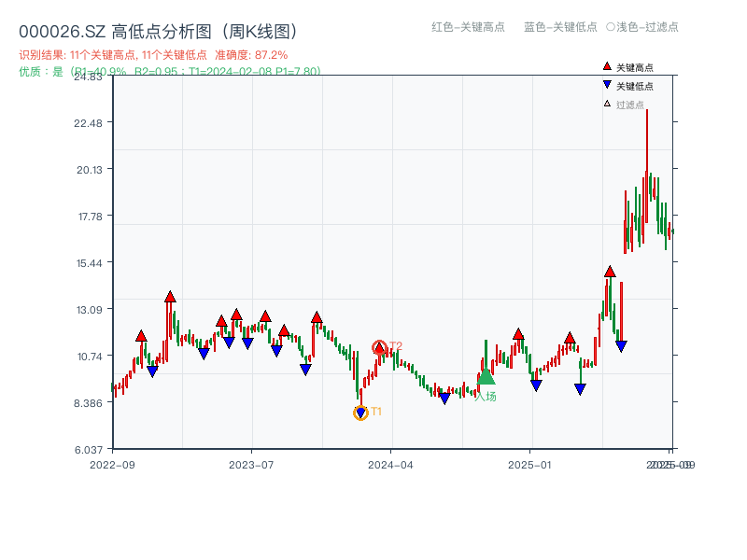Click the blue key low triangle left of 入场

(x=444, y=399)
